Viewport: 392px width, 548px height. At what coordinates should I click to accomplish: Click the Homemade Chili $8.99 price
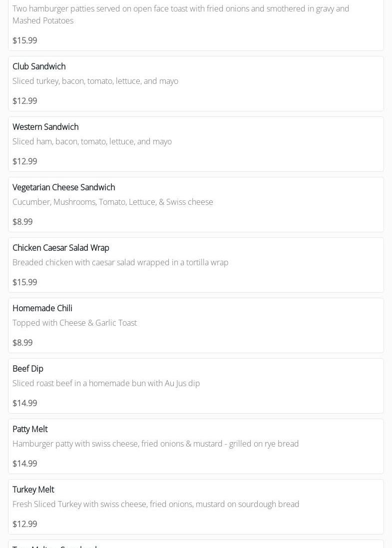pyautogui.click(x=22, y=343)
